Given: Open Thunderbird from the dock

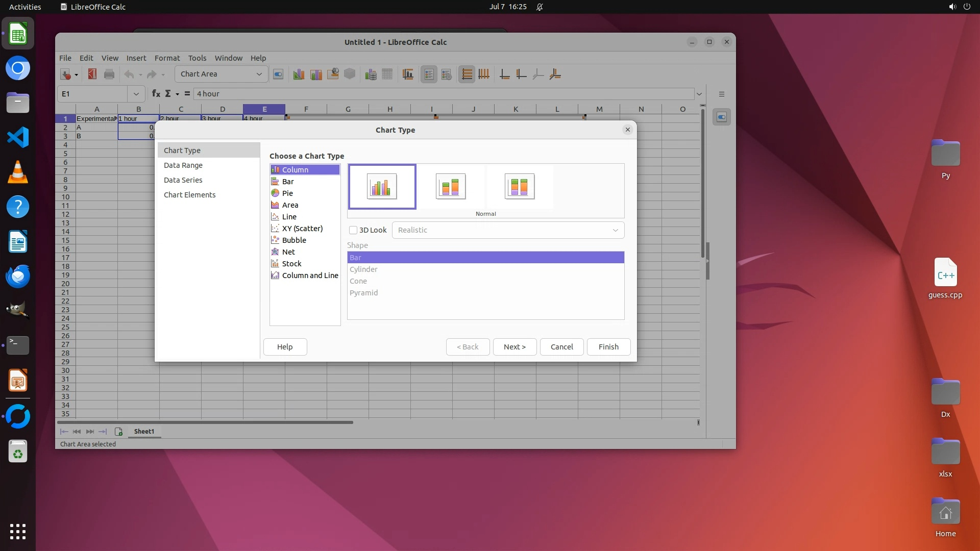Looking at the screenshot, I should pos(18,276).
